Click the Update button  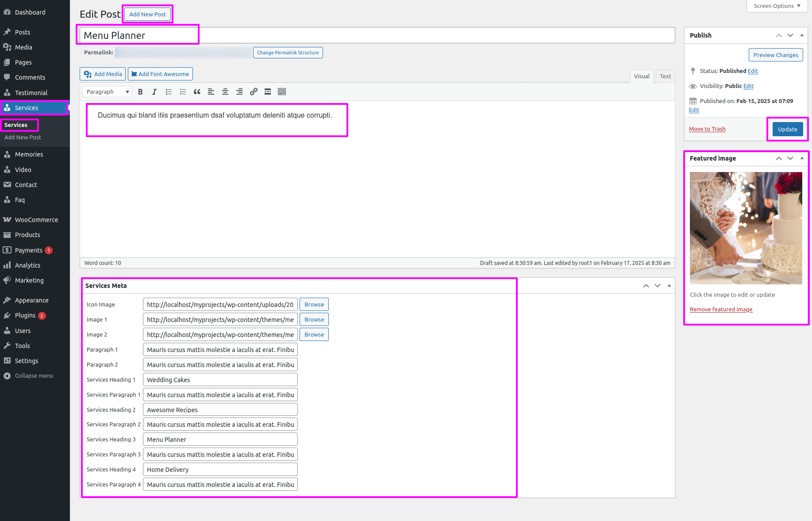tap(787, 129)
